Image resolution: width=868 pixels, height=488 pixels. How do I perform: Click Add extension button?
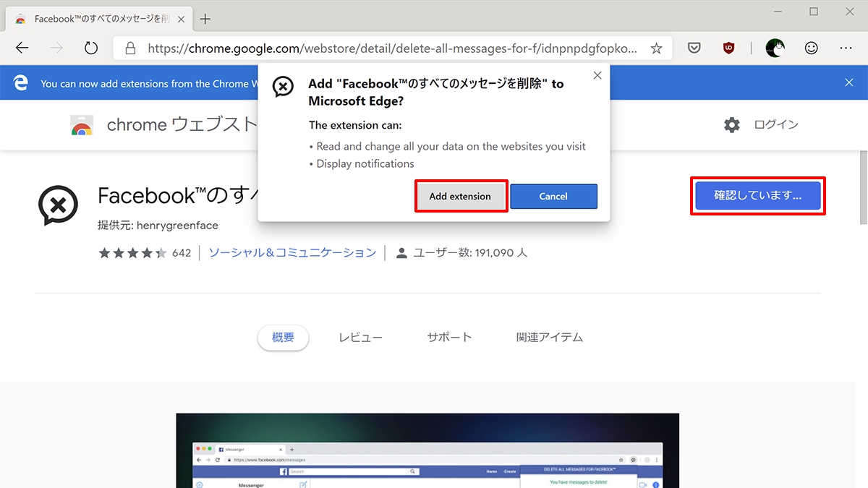click(x=460, y=196)
